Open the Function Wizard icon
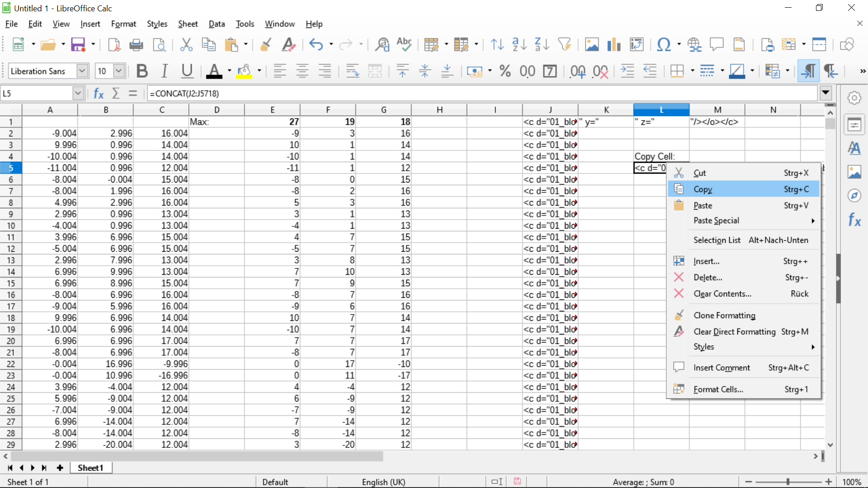 tap(99, 94)
